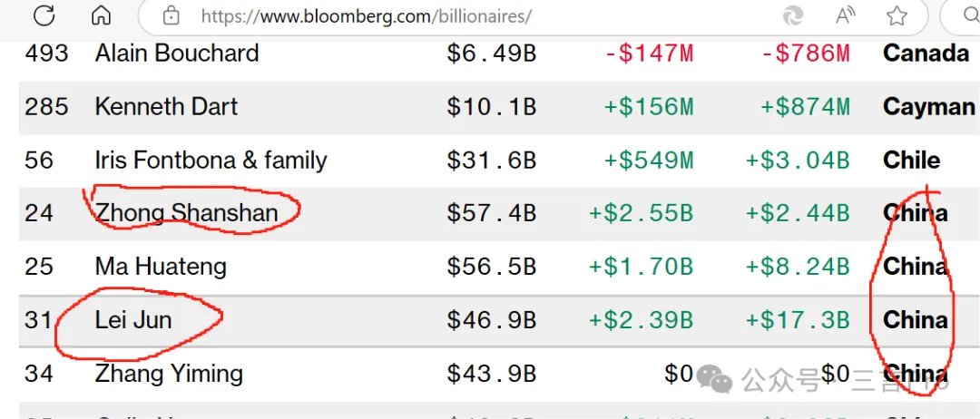Select Ma Huateng's name

(x=161, y=267)
